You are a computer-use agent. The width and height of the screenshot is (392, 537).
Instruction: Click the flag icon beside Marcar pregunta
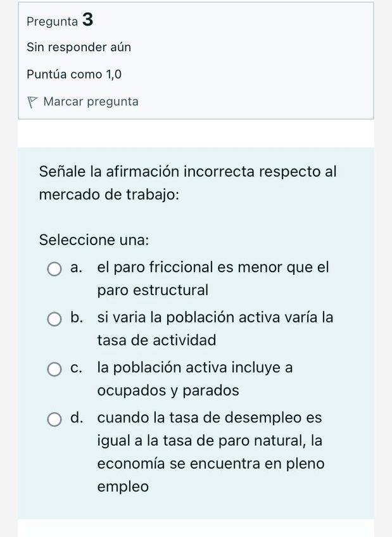(x=33, y=102)
